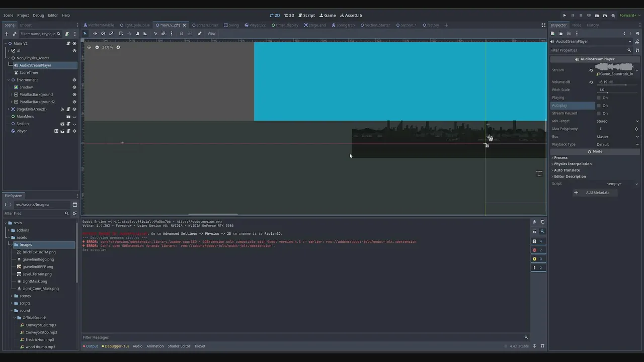Center view in the viewport
This screenshot has width=644, height=362.
pos(89,47)
